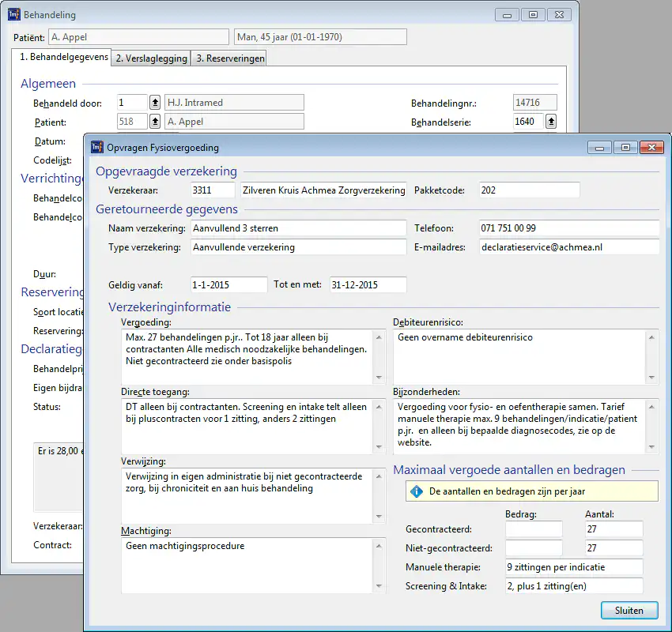Image resolution: width=672 pixels, height=632 pixels.
Task: Click the lookup arrow beside Patient number 518
Action: (155, 122)
